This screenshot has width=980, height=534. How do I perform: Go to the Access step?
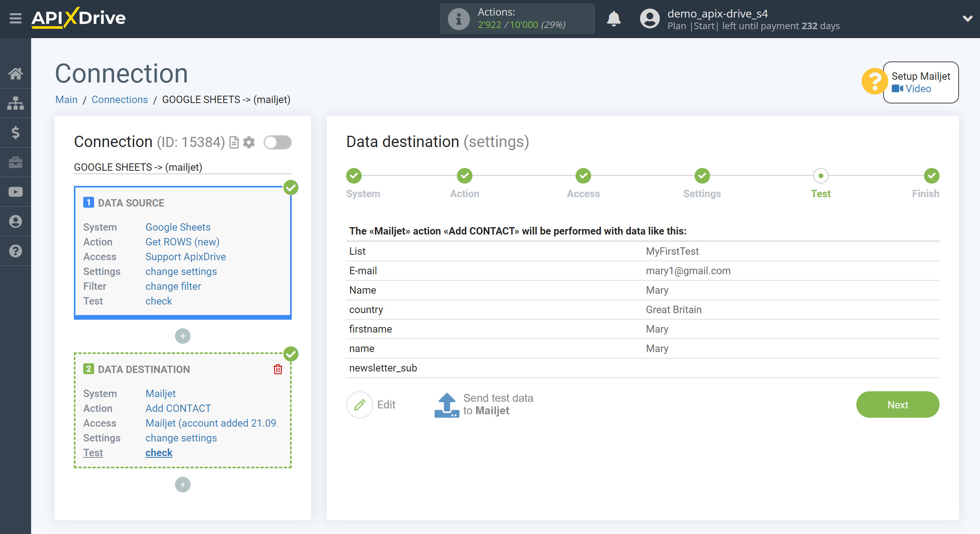[583, 176]
